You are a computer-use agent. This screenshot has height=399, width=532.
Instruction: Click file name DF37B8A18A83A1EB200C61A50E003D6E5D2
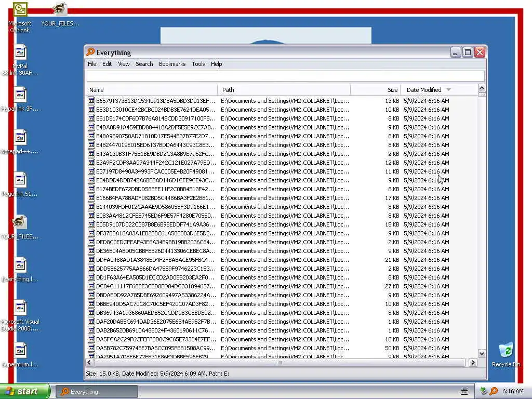156,233
